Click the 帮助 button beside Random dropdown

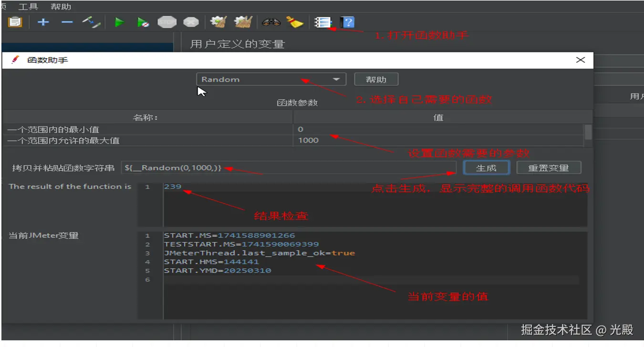[x=376, y=79]
